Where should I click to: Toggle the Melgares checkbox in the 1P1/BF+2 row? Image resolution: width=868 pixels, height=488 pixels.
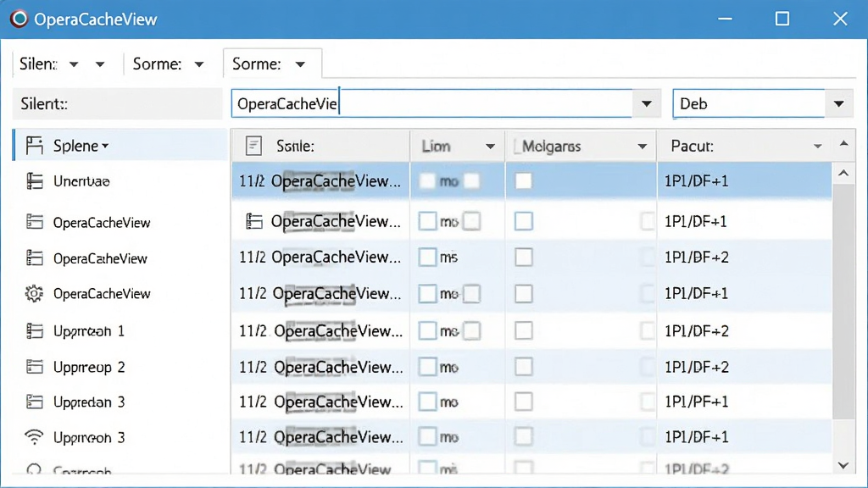(523, 258)
